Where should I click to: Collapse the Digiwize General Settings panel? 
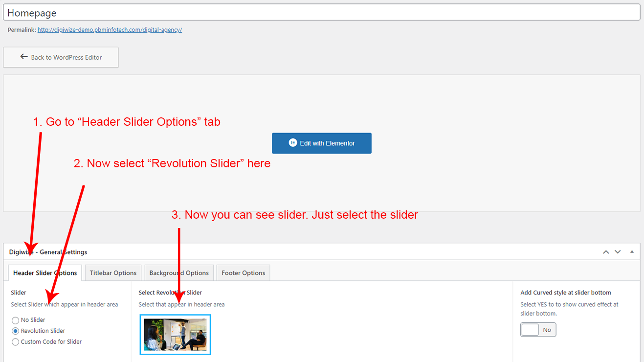632,252
